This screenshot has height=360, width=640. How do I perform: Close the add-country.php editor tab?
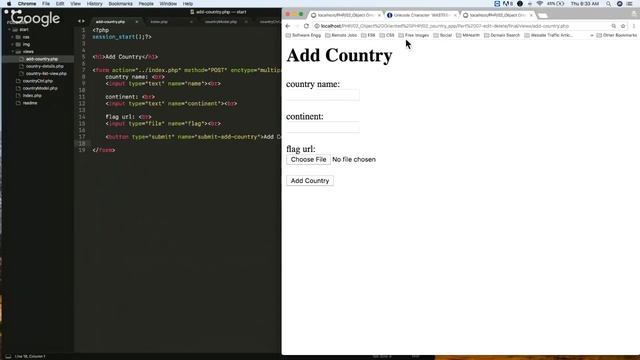click(137, 22)
